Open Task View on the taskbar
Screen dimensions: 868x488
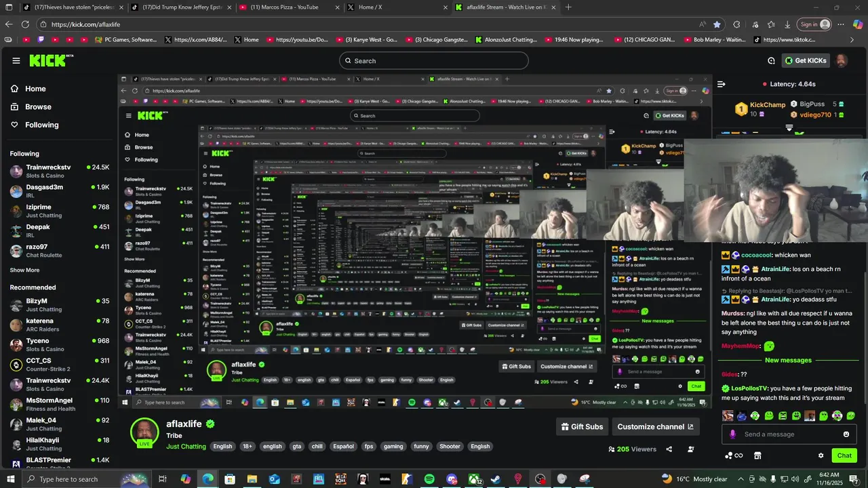click(163, 479)
